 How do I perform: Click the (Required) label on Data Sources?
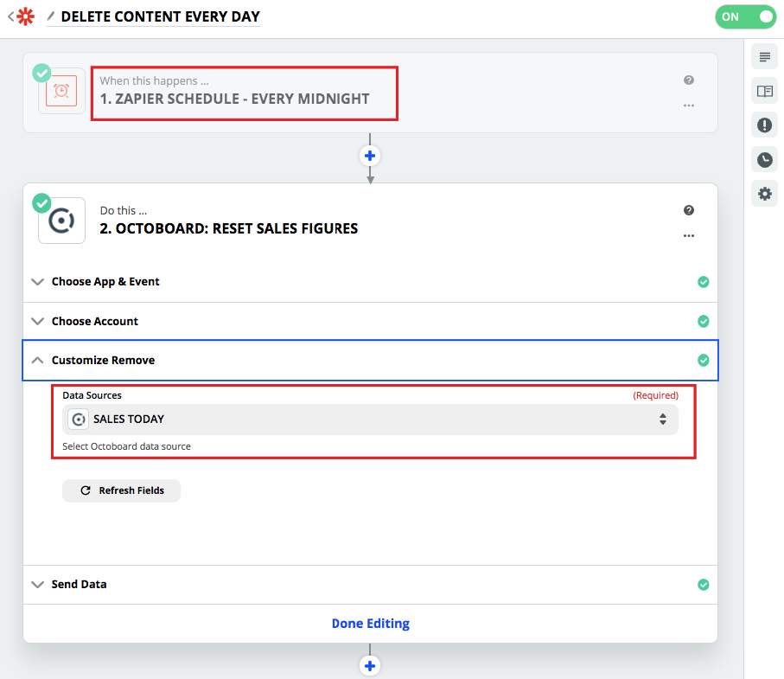coord(655,395)
